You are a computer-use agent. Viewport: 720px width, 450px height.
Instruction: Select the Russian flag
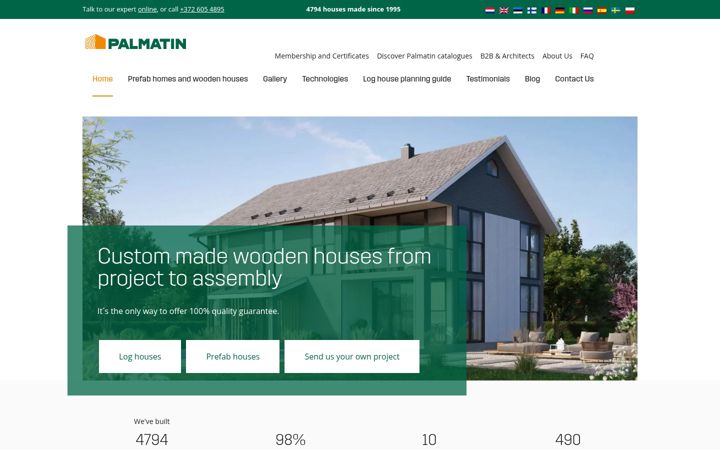click(588, 10)
